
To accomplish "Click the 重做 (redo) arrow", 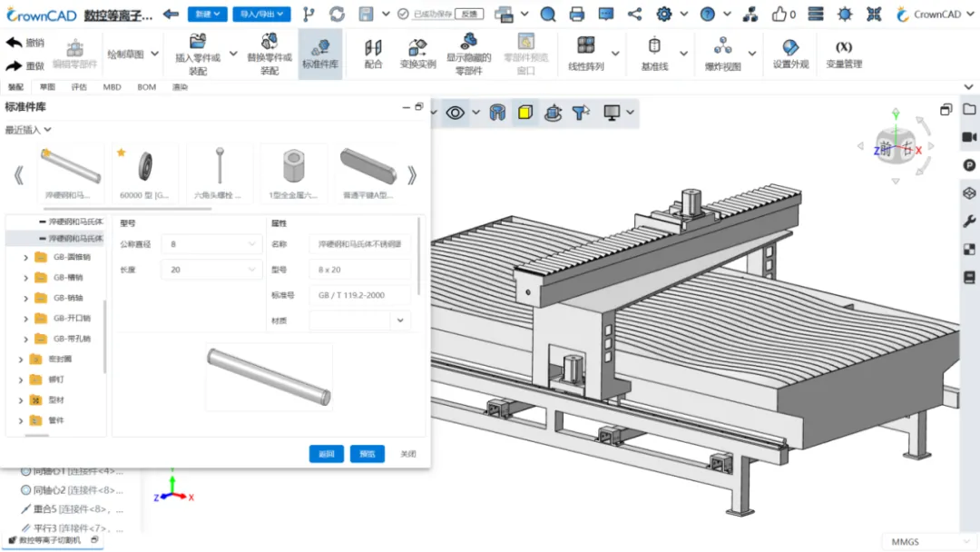I will pyautogui.click(x=14, y=65).
